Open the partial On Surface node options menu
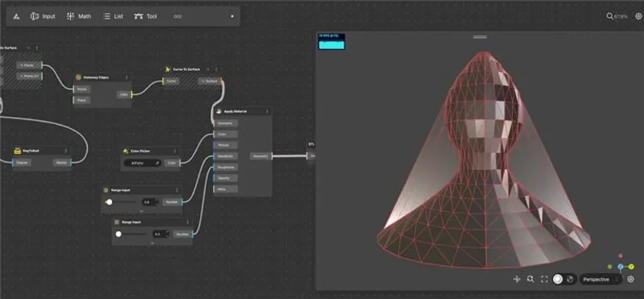644x299 pixels. [37, 48]
